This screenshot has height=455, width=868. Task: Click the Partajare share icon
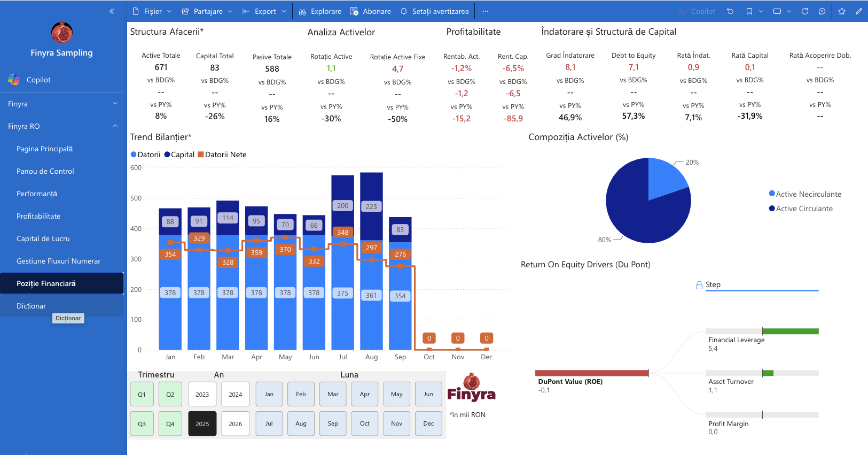point(185,11)
